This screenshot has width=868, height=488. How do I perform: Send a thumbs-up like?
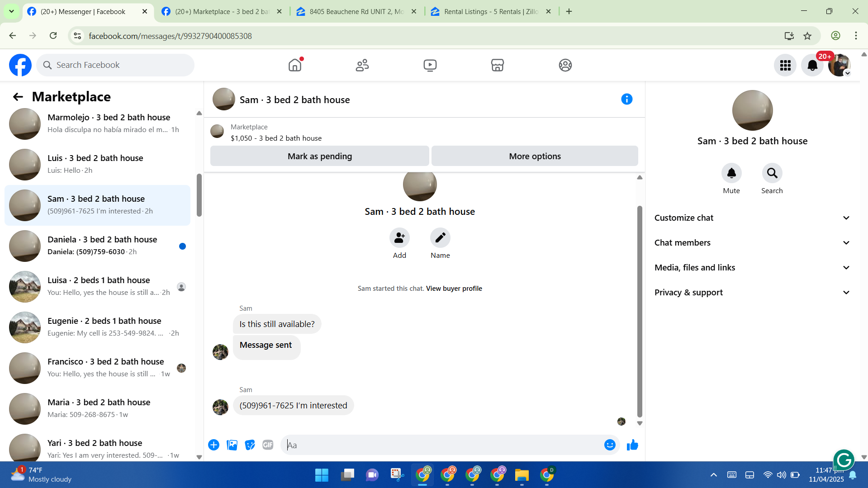pos(632,445)
